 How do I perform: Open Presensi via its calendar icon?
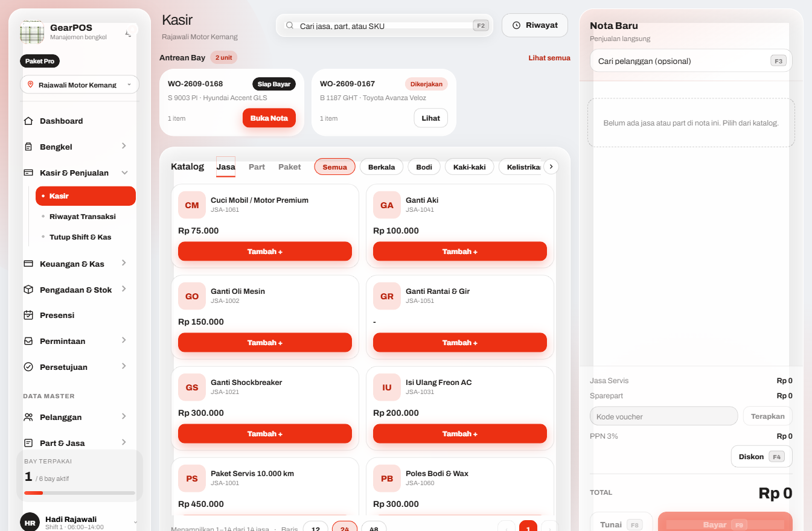pyautogui.click(x=28, y=315)
